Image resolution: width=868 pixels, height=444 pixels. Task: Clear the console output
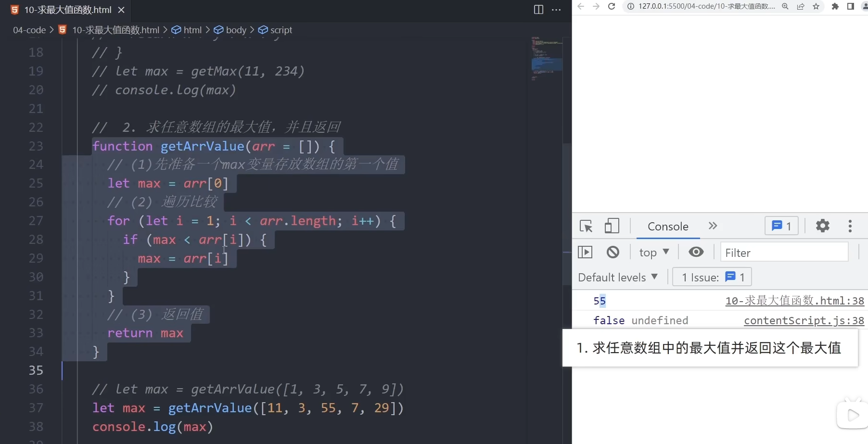(613, 252)
